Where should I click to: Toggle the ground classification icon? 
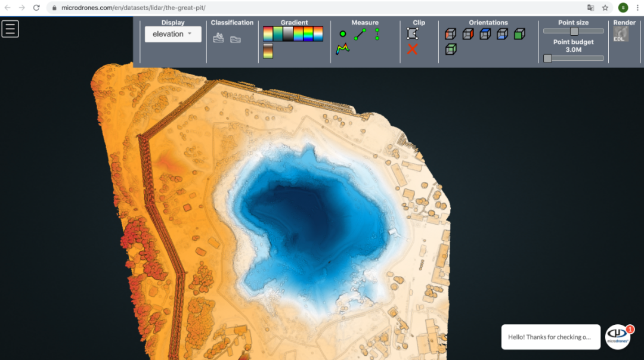pos(236,39)
